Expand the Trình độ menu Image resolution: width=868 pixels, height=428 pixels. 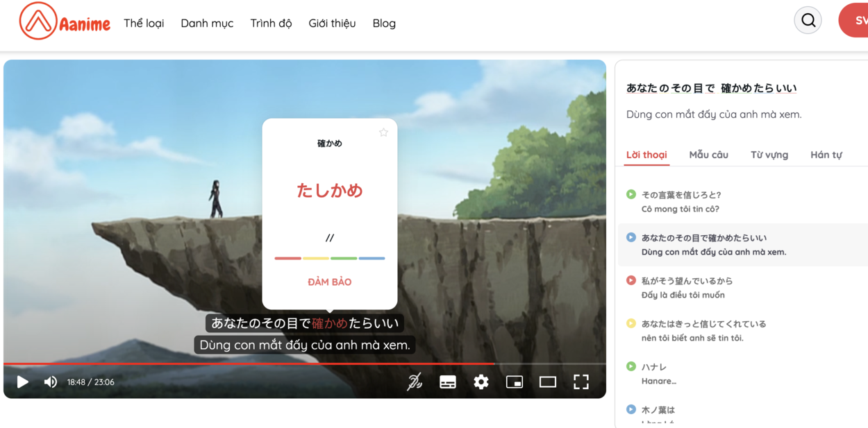[271, 23]
